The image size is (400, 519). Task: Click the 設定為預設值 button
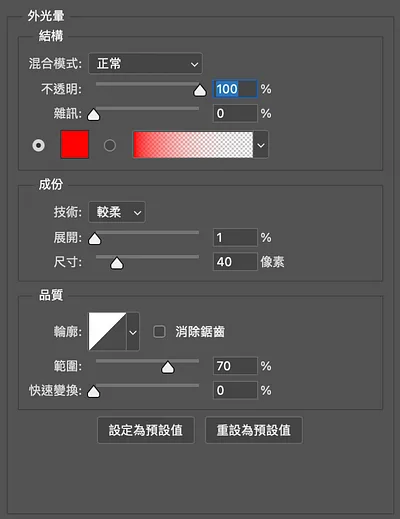tap(146, 430)
